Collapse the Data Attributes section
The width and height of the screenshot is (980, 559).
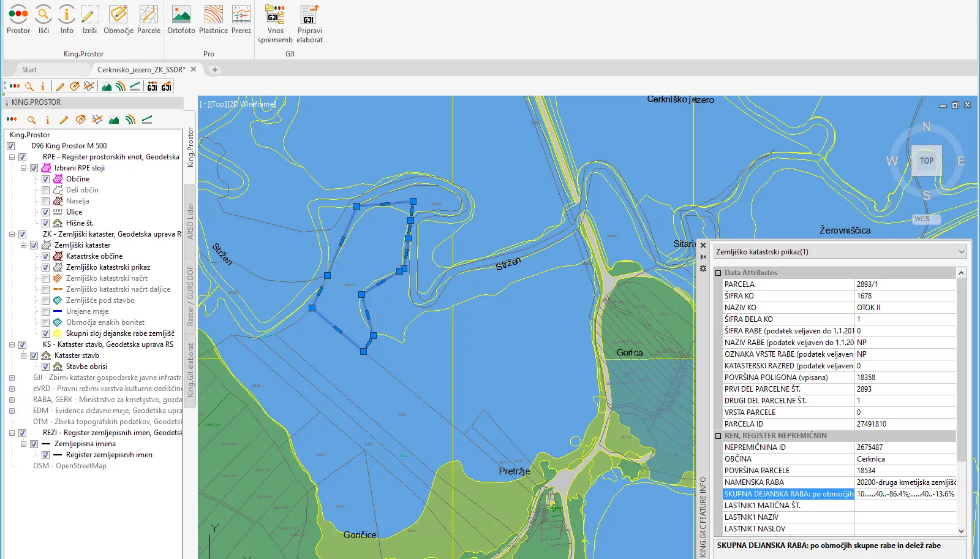click(x=718, y=273)
